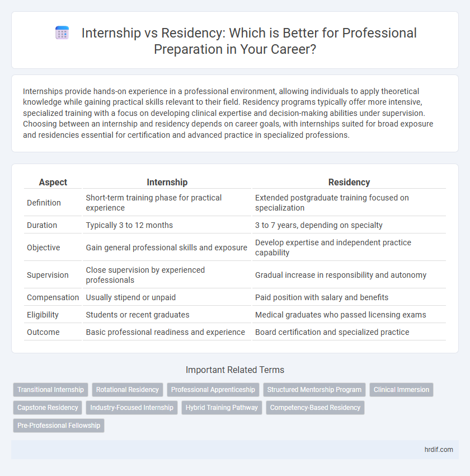Click 'Usually stipend or unpaid' cell
The height and width of the screenshot is (476, 470).
(x=167, y=297)
